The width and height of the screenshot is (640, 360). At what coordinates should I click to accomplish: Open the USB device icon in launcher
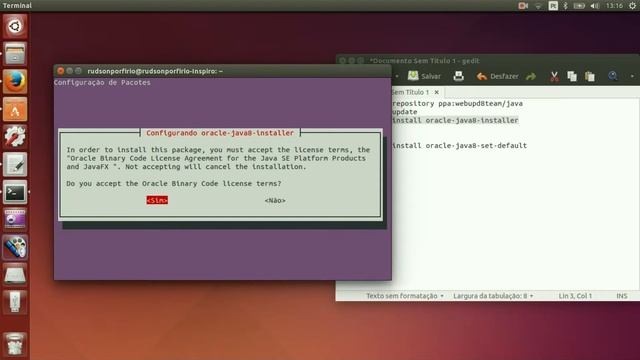pos(15,302)
